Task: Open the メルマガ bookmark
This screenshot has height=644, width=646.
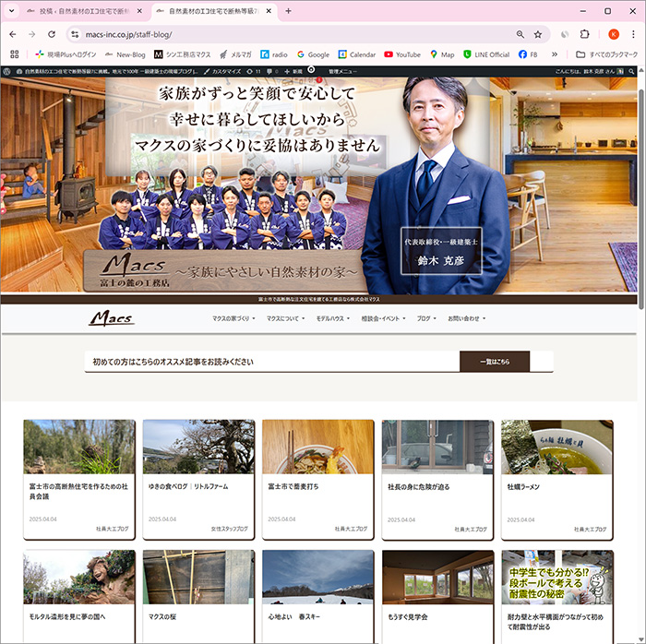Action: pyautogui.click(x=235, y=54)
